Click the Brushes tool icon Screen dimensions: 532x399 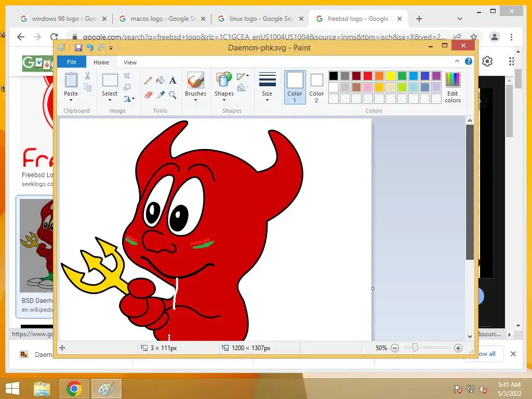[196, 81]
